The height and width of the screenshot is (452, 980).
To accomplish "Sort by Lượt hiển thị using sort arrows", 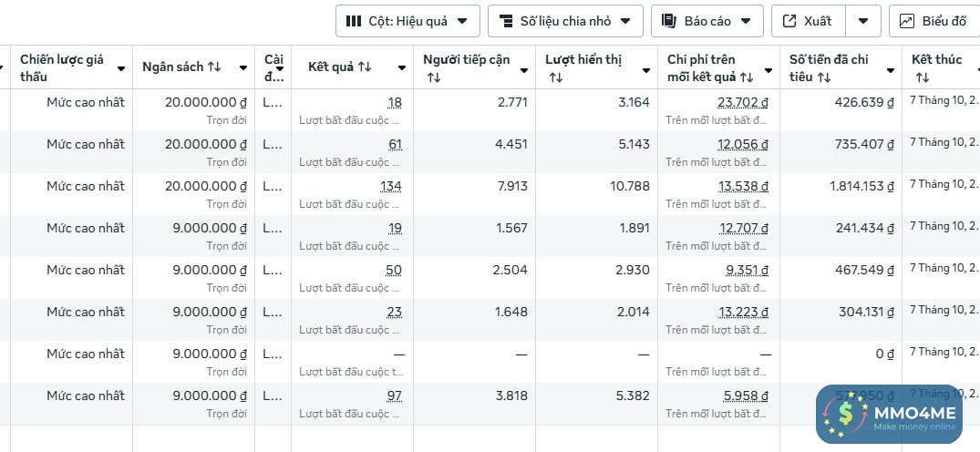I will pyautogui.click(x=556, y=77).
